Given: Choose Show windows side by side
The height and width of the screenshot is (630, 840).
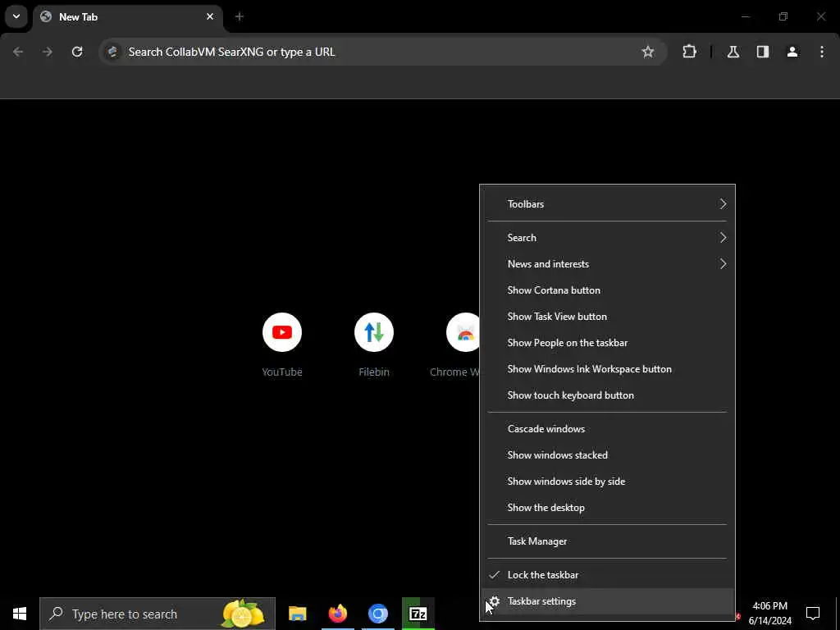Looking at the screenshot, I should click(x=608, y=481).
